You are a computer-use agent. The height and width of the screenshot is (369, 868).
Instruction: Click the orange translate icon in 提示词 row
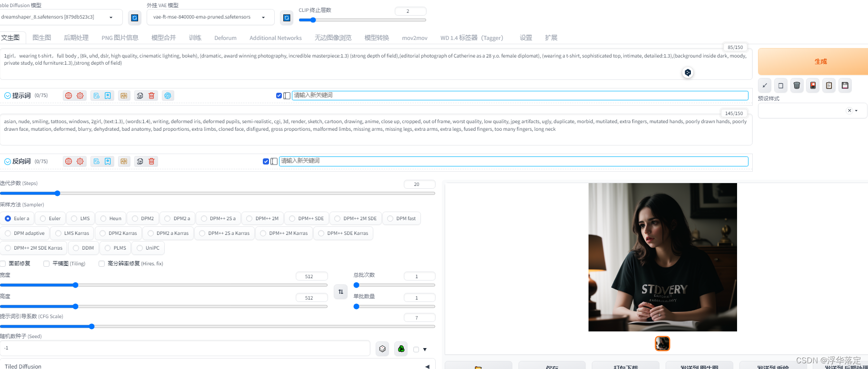coord(124,96)
